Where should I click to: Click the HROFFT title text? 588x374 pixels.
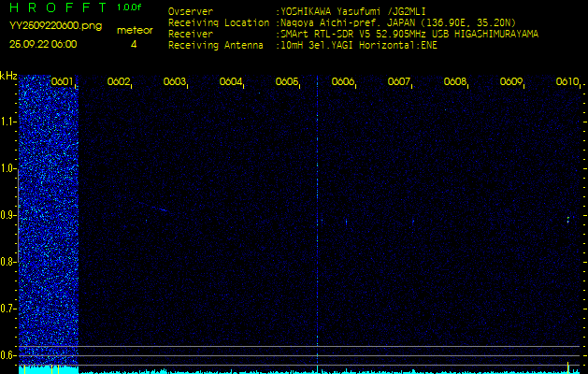pos(58,7)
